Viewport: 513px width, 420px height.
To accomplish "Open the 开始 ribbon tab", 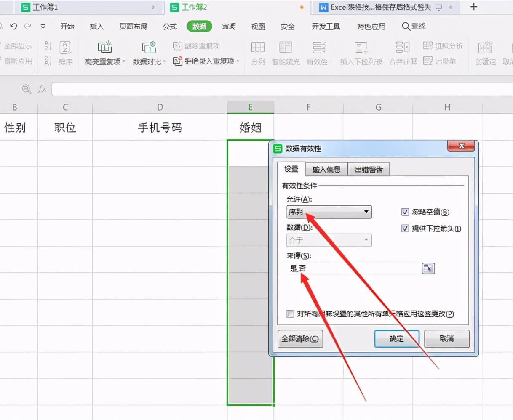I will click(67, 27).
